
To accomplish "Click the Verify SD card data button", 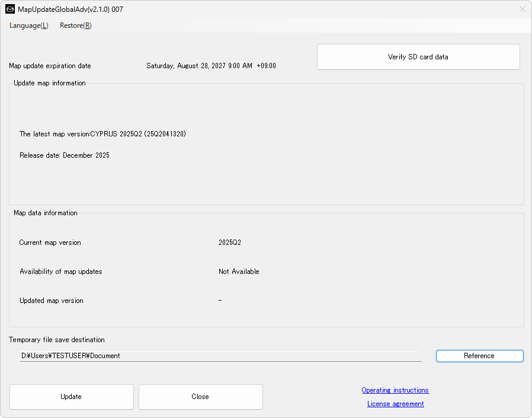I will [x=418, y=57].
